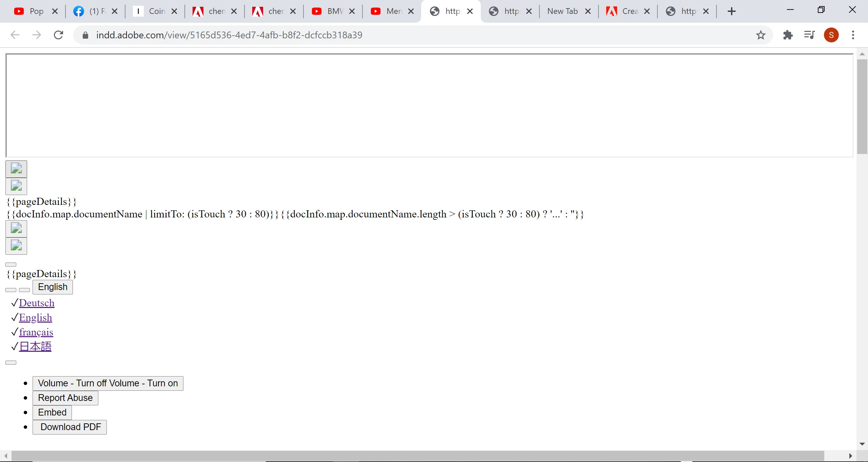Open the Chrome extensions puzzle icon
This screenshot has width=868, height=462.
(788, 35)
